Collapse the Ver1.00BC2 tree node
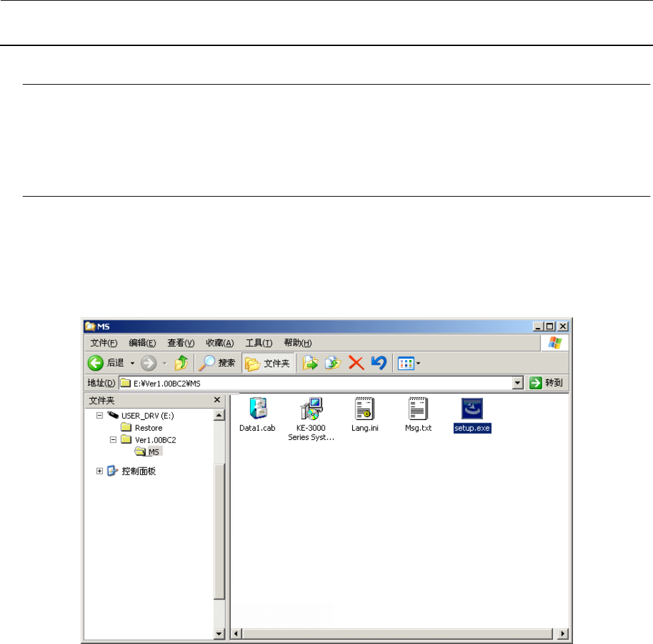The height and width of the screenshot is (644, 653). coord(113,439)
